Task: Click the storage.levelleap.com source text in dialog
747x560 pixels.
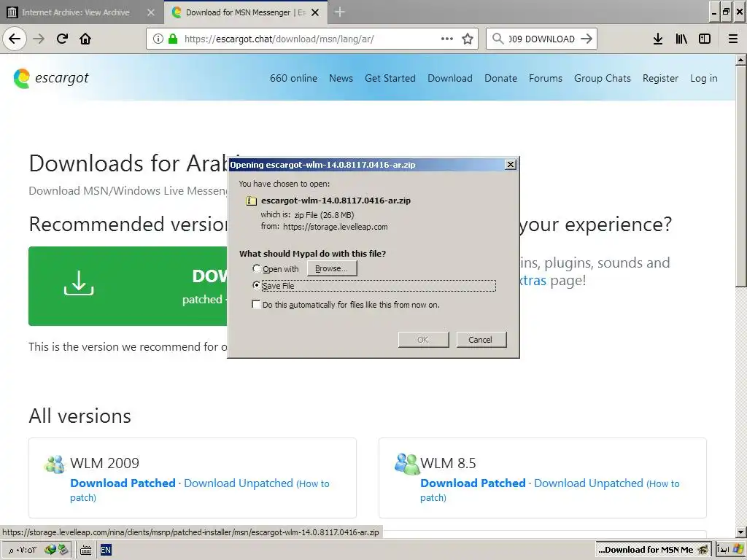Action: [335, 227]
